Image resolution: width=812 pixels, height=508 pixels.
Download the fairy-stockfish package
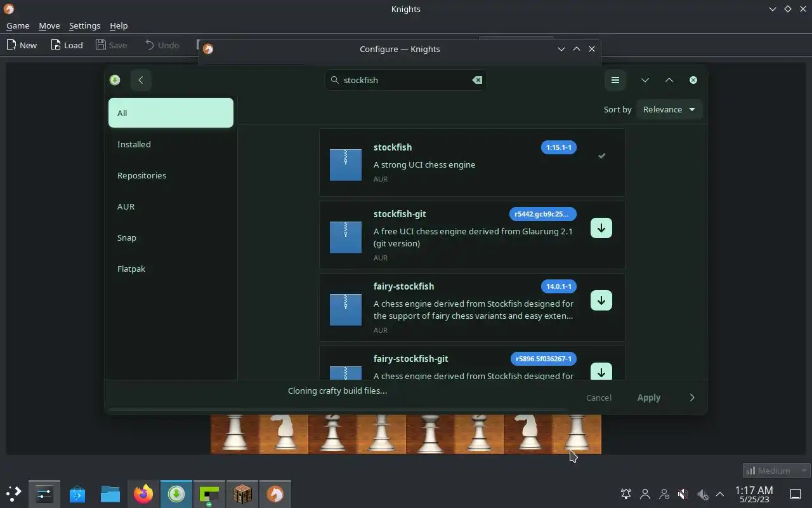click(601, 300)
